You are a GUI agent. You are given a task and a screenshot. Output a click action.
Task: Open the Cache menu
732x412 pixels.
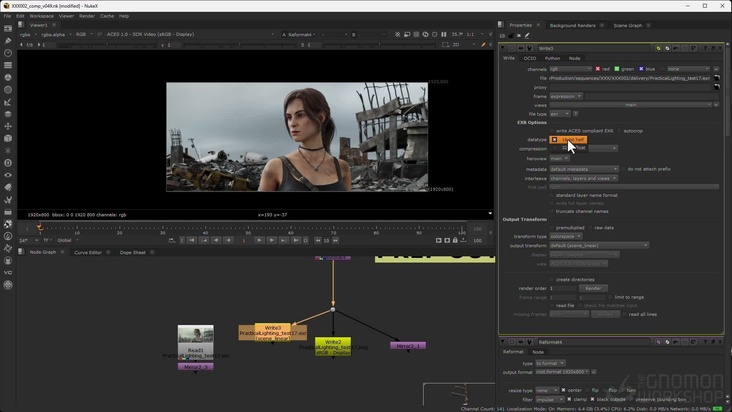(x=107, y=16)
